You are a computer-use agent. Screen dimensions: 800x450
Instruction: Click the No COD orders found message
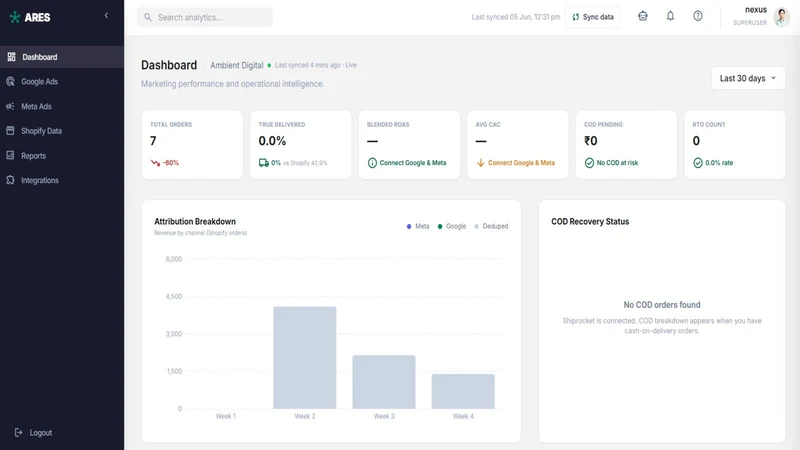click(x=662, y=305)
